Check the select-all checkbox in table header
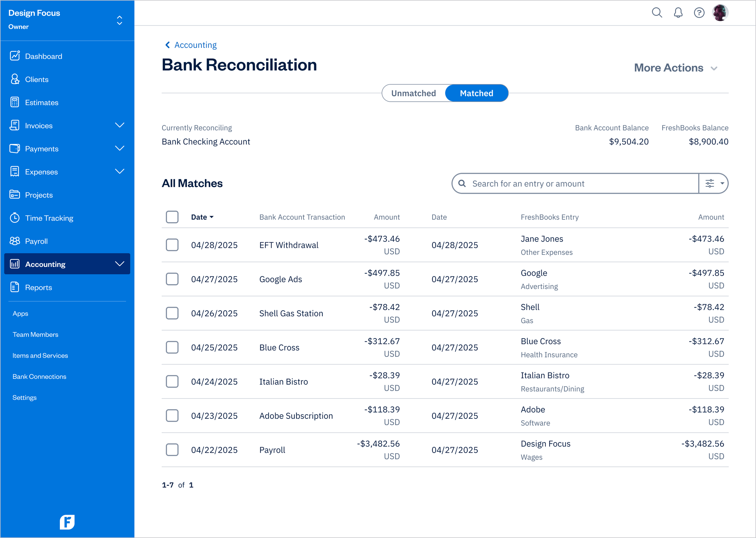Viewport: 756px width, 538px height. tap(172, 217)
